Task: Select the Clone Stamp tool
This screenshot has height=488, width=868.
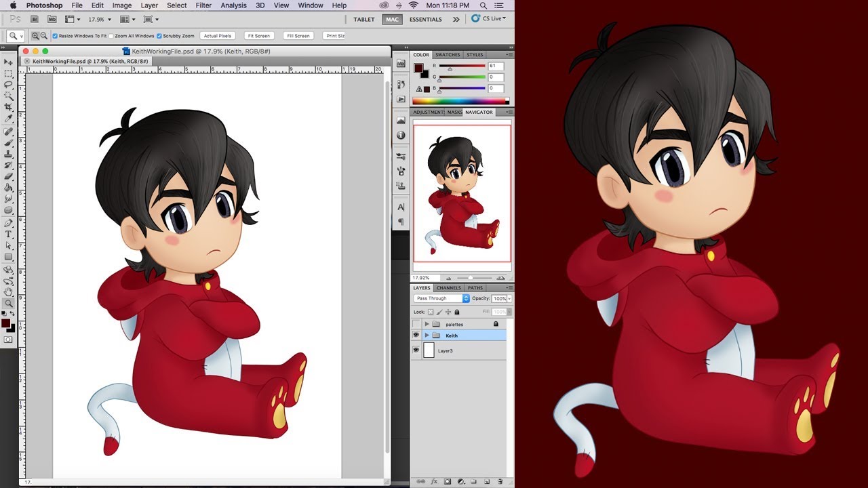Action: (9, 155)
